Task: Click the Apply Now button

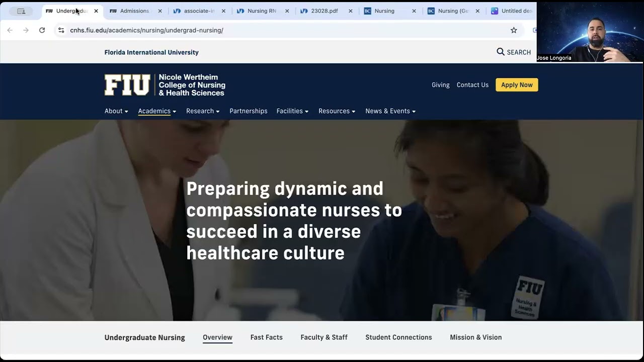Action: (x=517, y=85)
